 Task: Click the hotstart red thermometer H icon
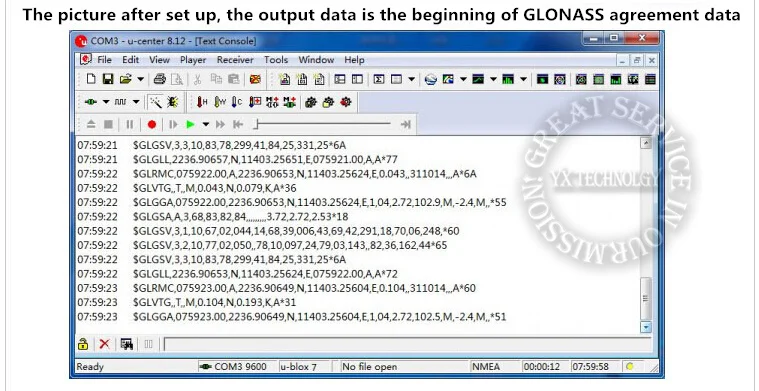tap(202, 102)
